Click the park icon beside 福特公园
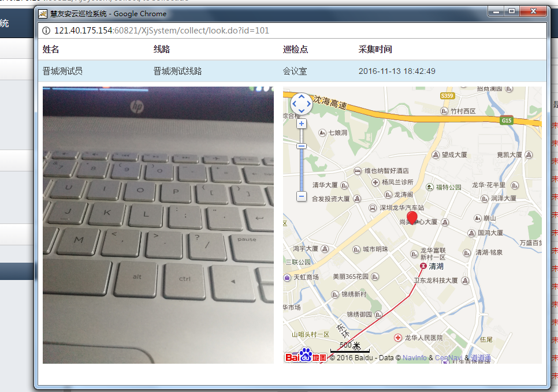 point(429,187)
